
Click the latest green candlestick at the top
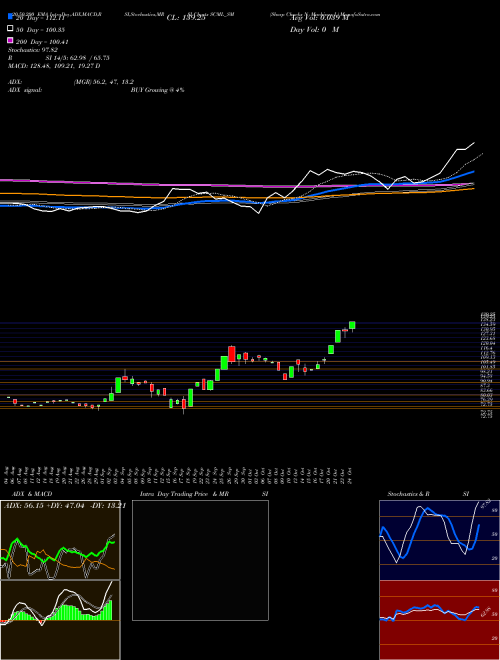352,325
